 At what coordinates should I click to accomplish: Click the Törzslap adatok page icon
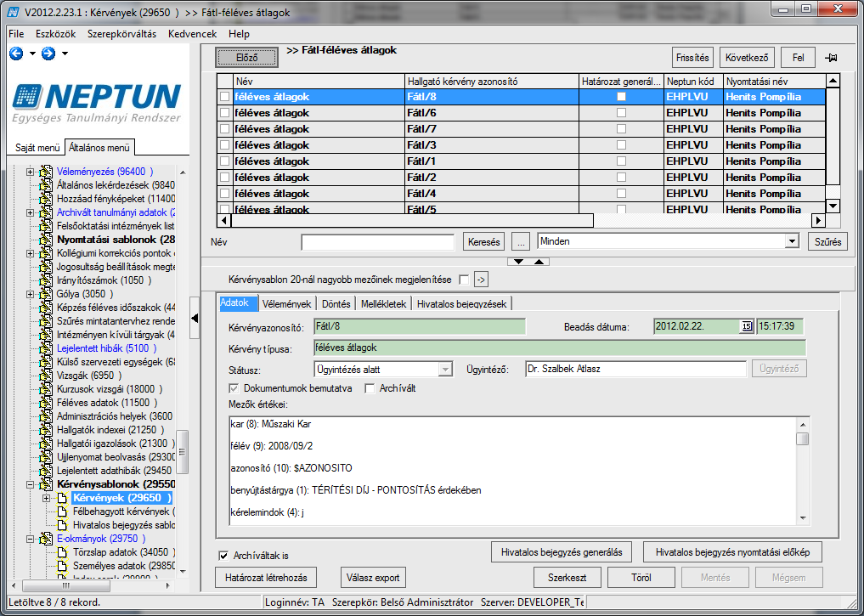(62, 552)
